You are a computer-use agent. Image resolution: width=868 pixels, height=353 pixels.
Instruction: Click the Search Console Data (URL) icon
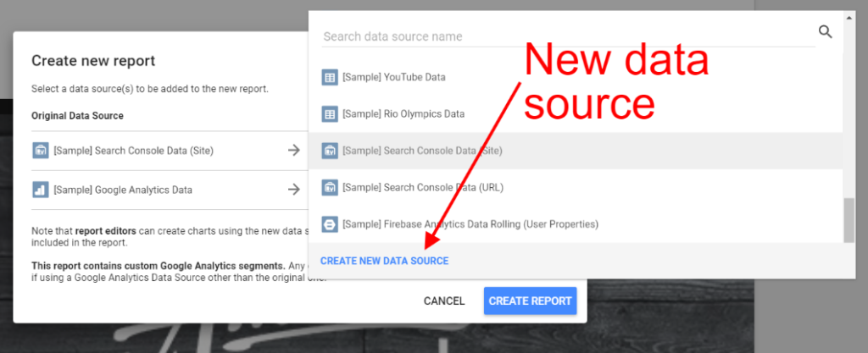click(x=330, y=188)
